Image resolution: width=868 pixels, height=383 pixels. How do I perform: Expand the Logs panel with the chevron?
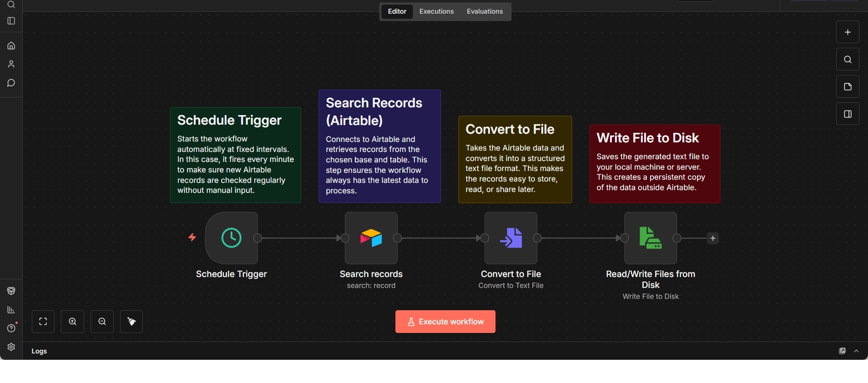(857, 351)
